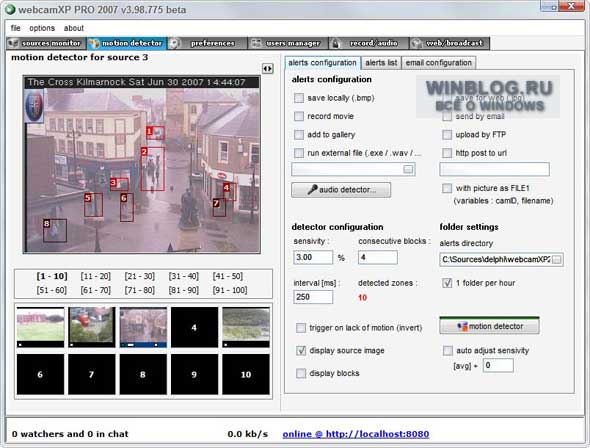Uncheck 1 folder per hour
This screenshot has width=590, height=448.
point(447,283)
